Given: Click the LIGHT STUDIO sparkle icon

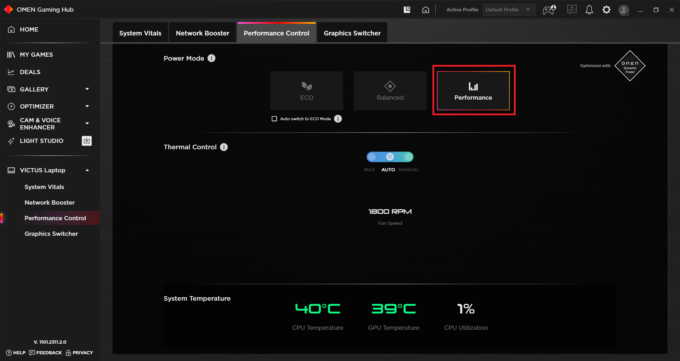Looking at the screenshot, I should 11,141.
